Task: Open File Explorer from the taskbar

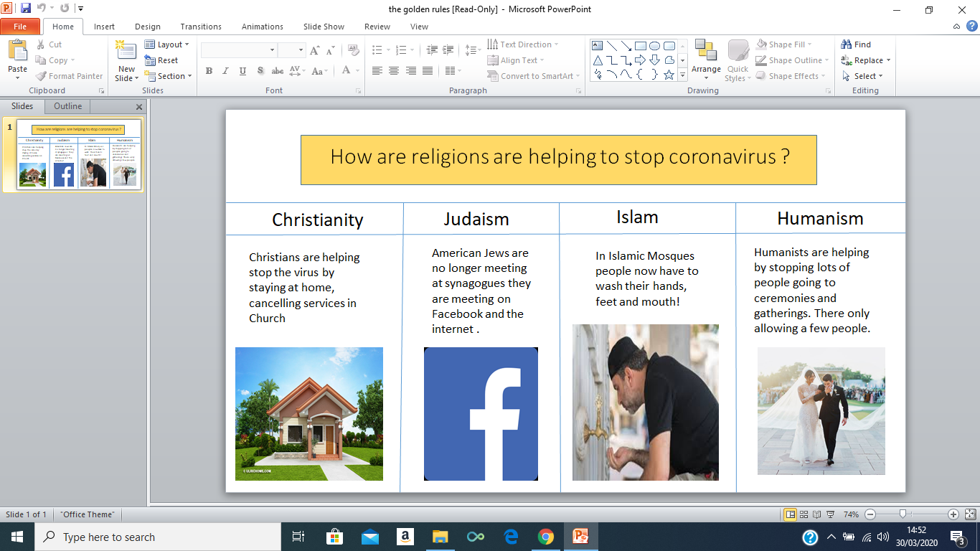Action: tap(440, 537)
